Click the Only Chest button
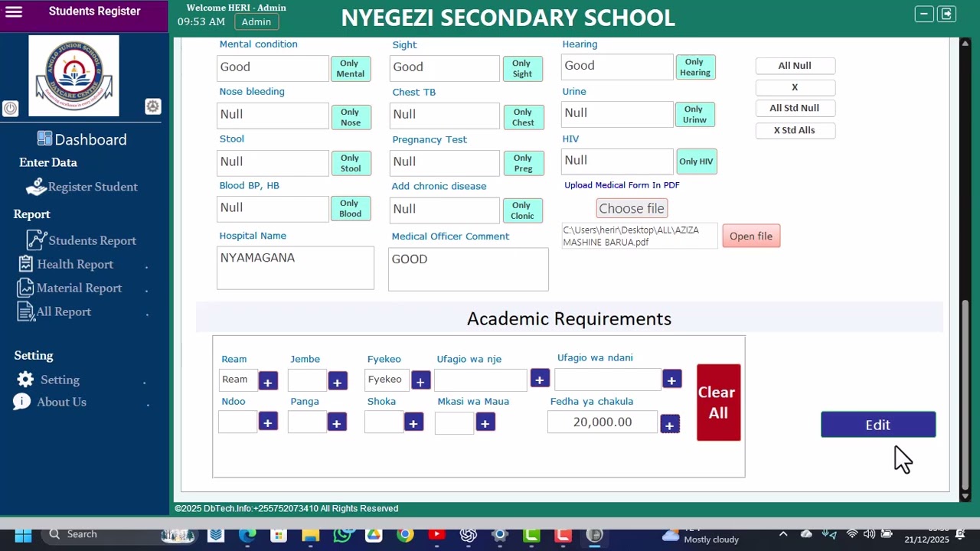 524,117
